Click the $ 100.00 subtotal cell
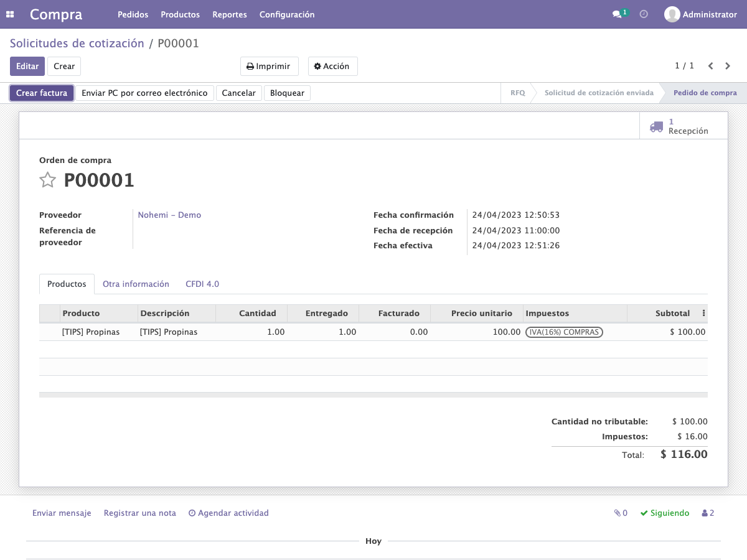 (667, 332)
